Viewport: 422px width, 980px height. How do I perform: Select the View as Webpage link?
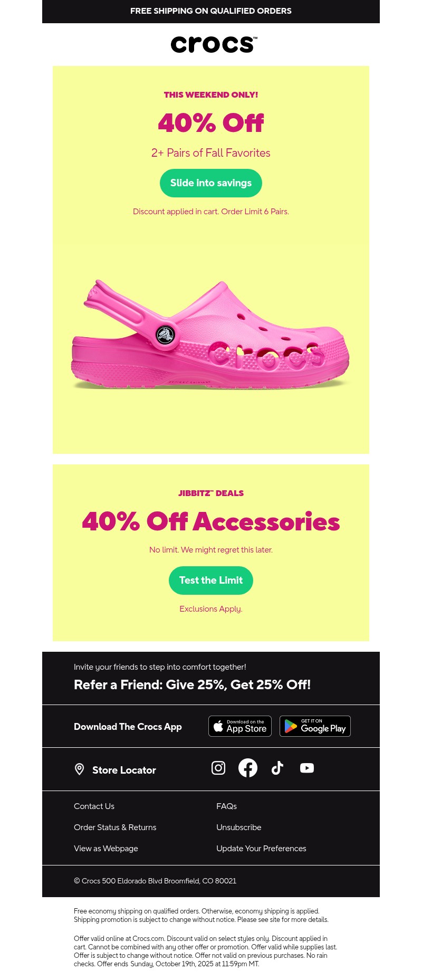tap(106, 849)
